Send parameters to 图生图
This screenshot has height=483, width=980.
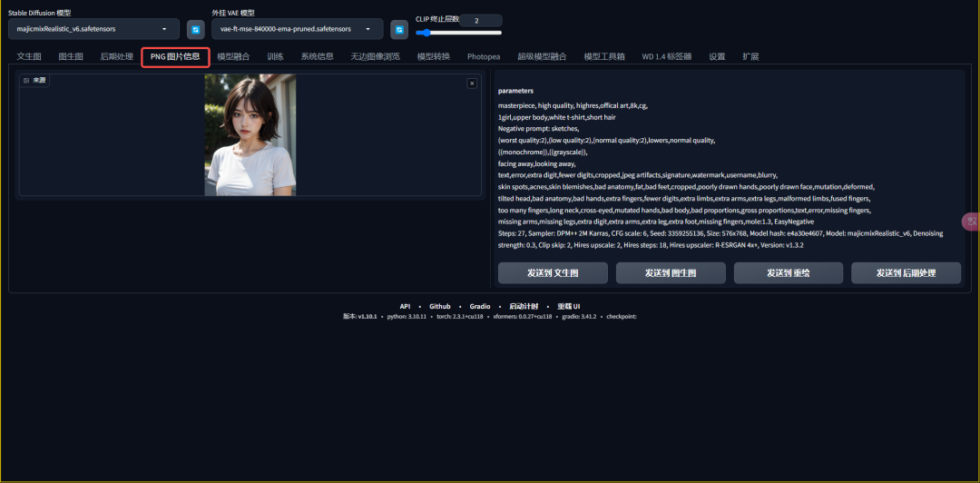[x=671, y=272]
